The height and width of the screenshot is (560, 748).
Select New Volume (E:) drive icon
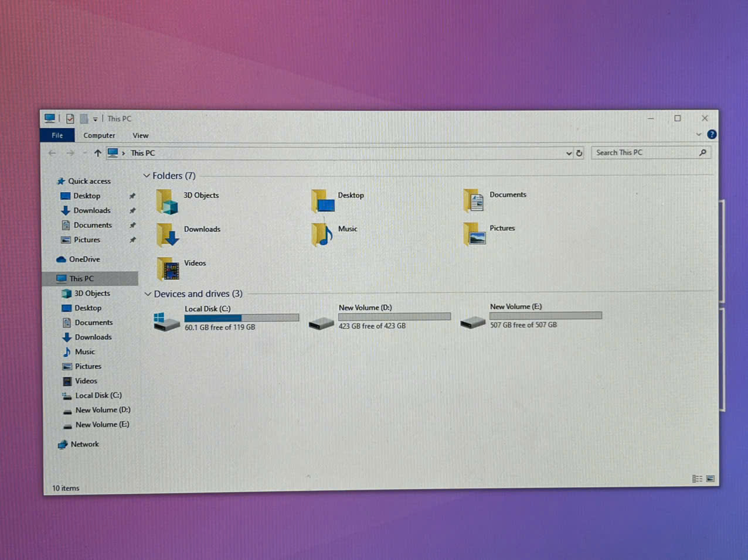tap(473, 321)
